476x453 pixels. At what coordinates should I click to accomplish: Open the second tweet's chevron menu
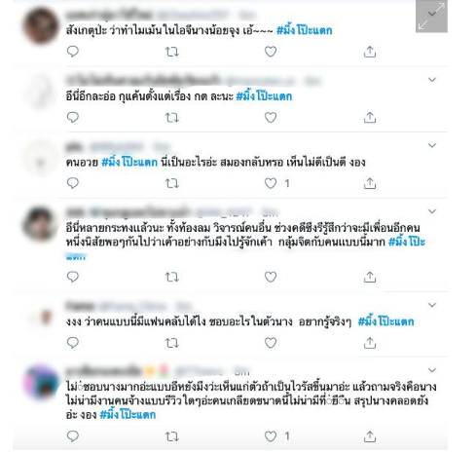pyautogui.click(x=432, y=79)
